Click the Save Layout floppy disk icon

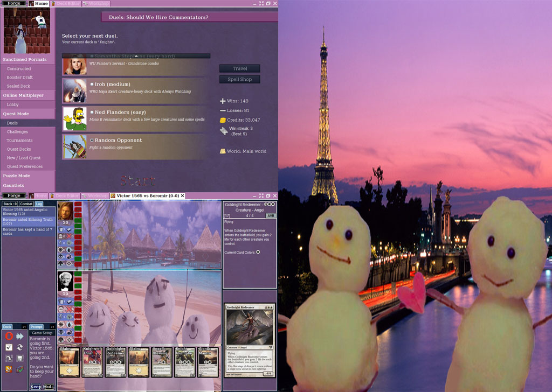(x=20, y=358)
